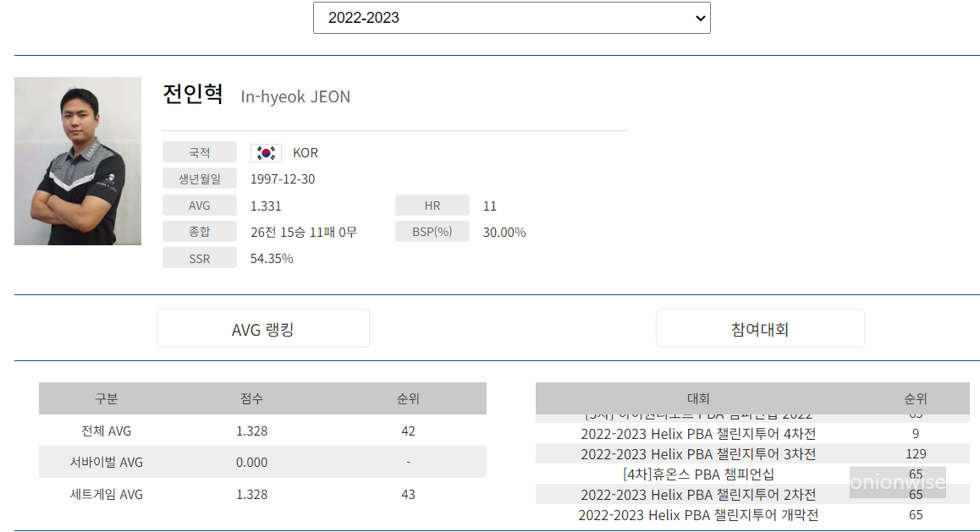
Task: Click the BSP(%) stat badge
Action: [432, 231]
